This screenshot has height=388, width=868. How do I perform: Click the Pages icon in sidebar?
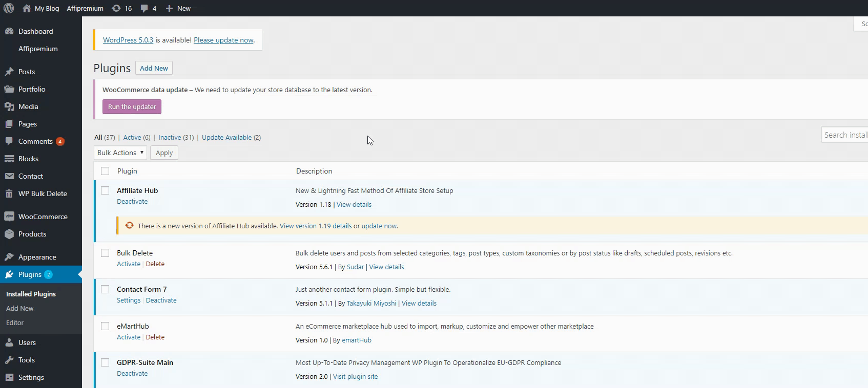(x=9, y=124)
